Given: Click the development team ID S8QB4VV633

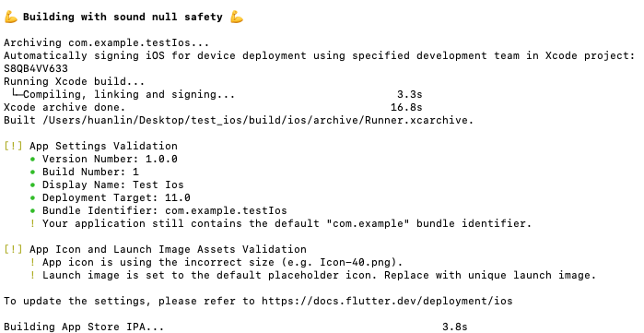Looking at the screenshot, I should coord(36,68).
